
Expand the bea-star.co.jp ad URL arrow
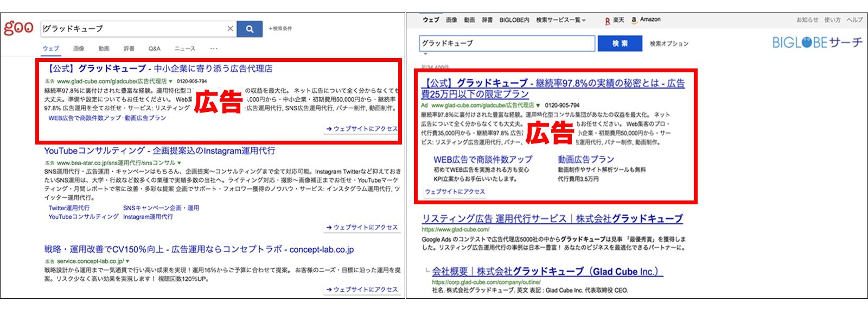[x=179, y=163]
